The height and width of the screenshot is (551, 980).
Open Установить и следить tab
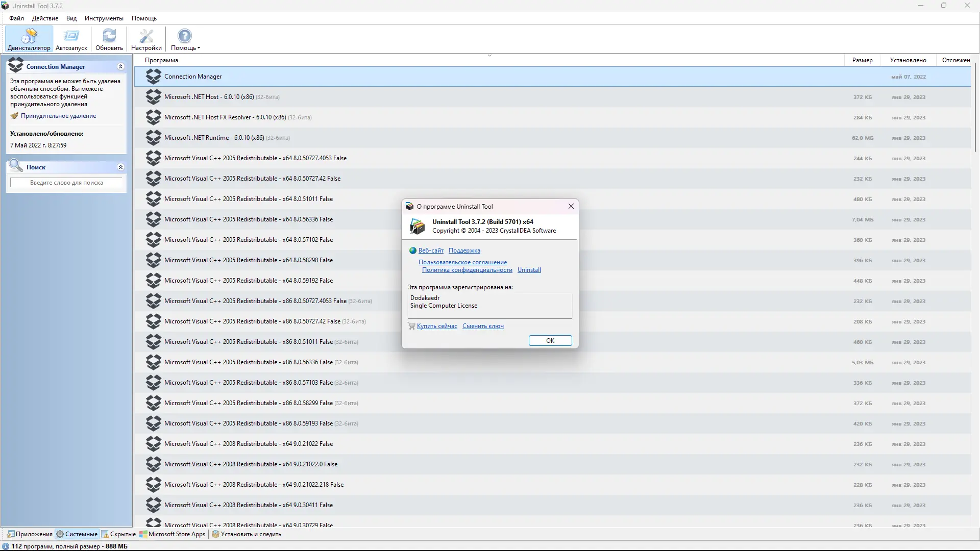247,534
